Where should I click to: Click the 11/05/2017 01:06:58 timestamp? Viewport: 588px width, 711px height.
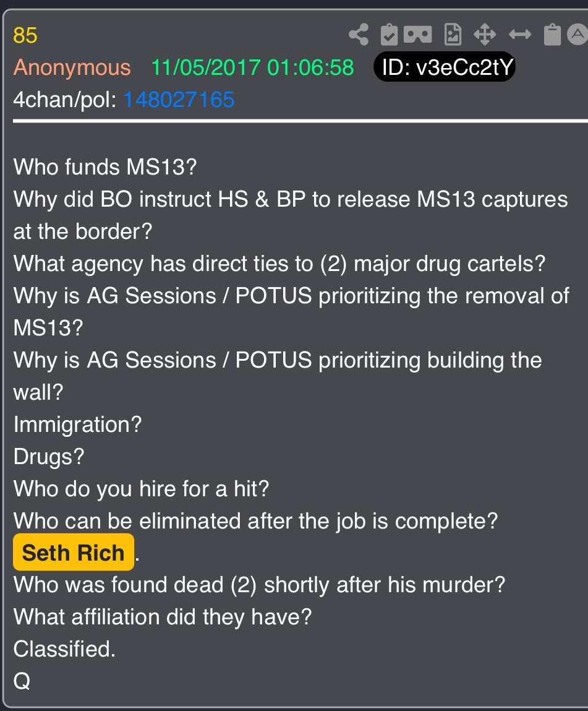coord(252,67)
